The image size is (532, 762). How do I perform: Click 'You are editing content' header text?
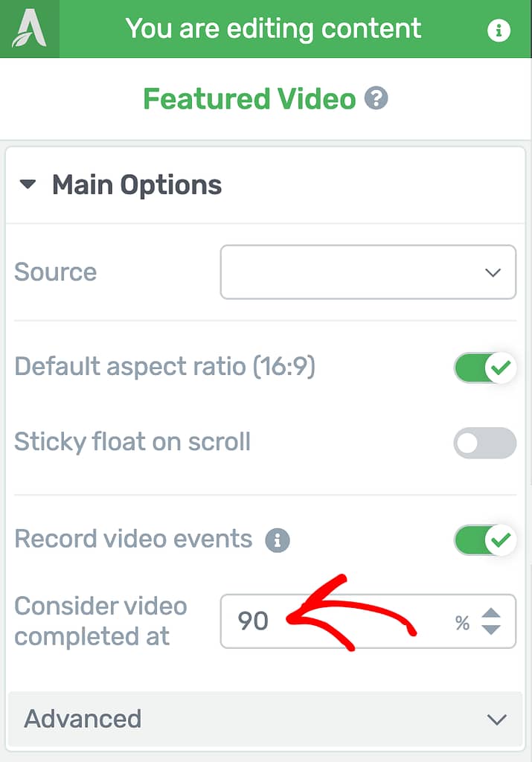coord(273,29)
